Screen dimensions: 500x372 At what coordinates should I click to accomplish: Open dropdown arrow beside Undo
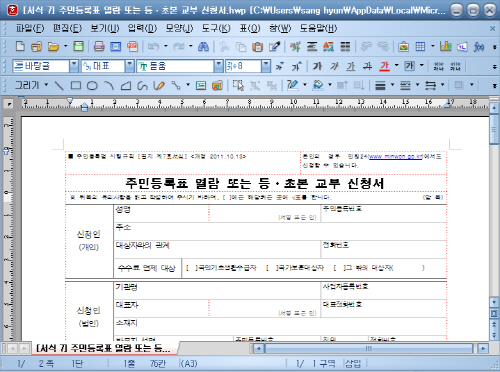[x=166, y=46]
